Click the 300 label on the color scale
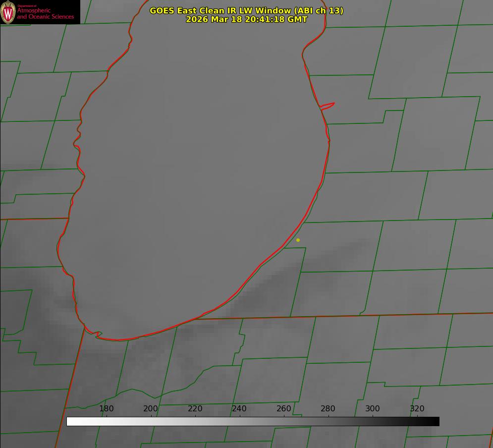The height and width of the screenshot is (448, 493). 373,409
